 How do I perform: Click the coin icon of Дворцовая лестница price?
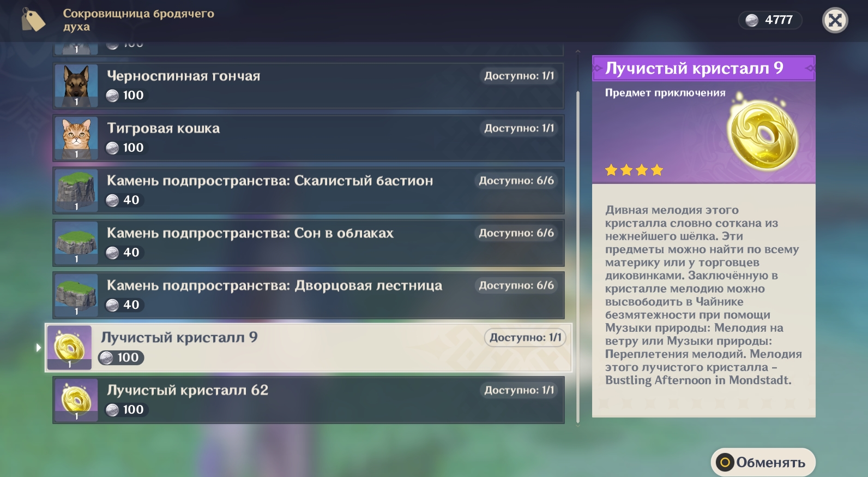[x=112, y=305]
